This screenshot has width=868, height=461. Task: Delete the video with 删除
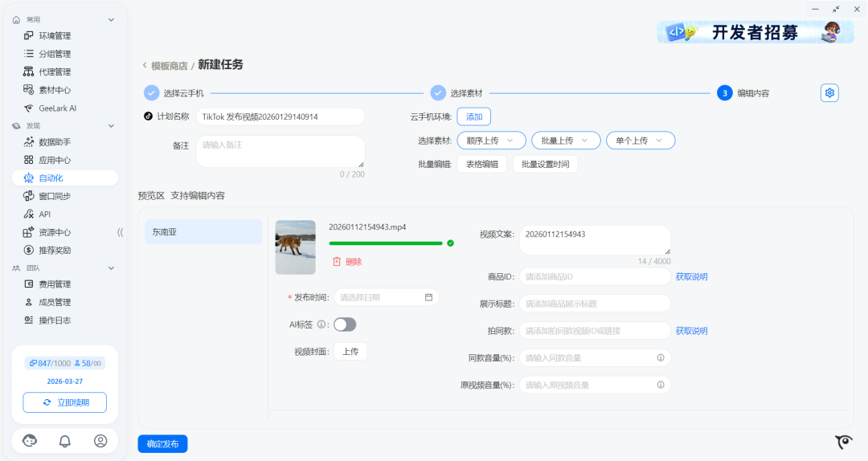(347, 262)
